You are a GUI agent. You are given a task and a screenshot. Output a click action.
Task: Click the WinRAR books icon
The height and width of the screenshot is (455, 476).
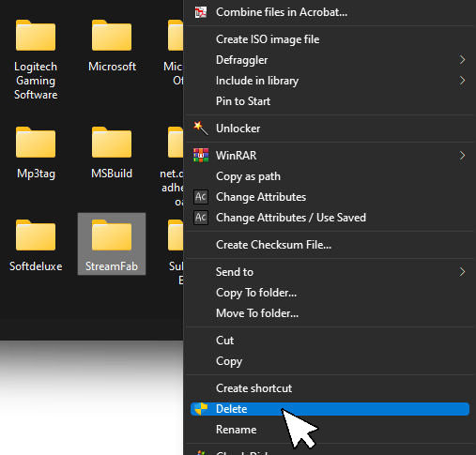point(201,156)
